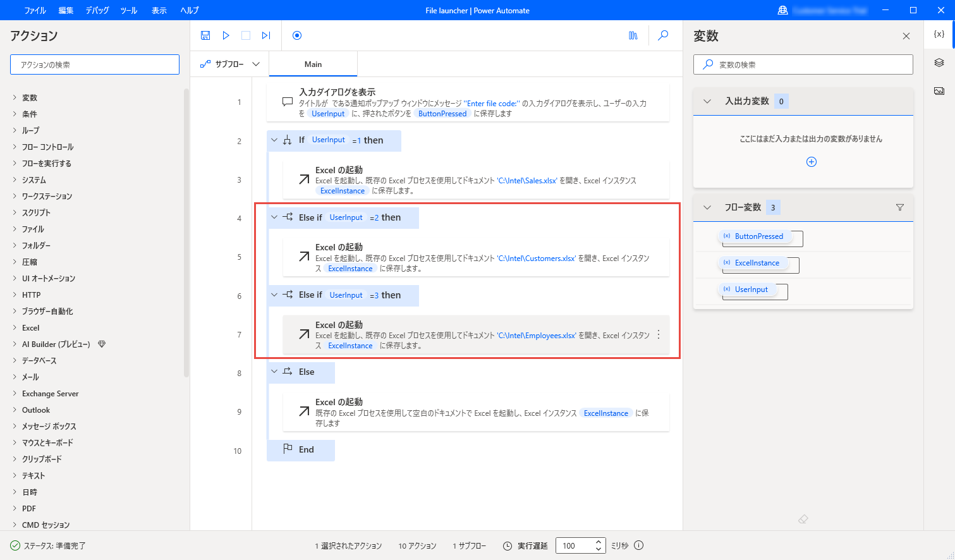The width and height of the screenshot is (955, 560).
Task: Add an input/output variable plus icon
Action: 812,162
